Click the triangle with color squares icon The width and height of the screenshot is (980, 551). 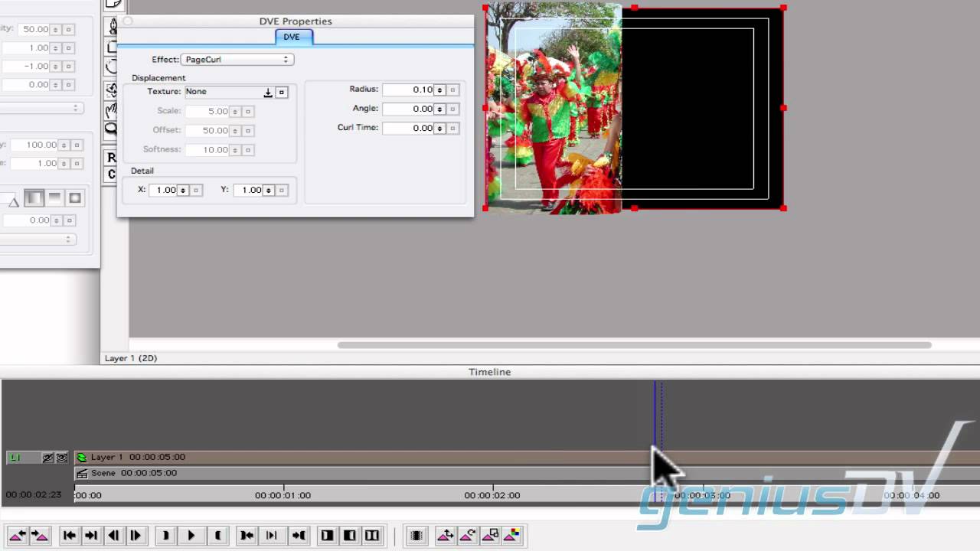(x=512, y=536)
